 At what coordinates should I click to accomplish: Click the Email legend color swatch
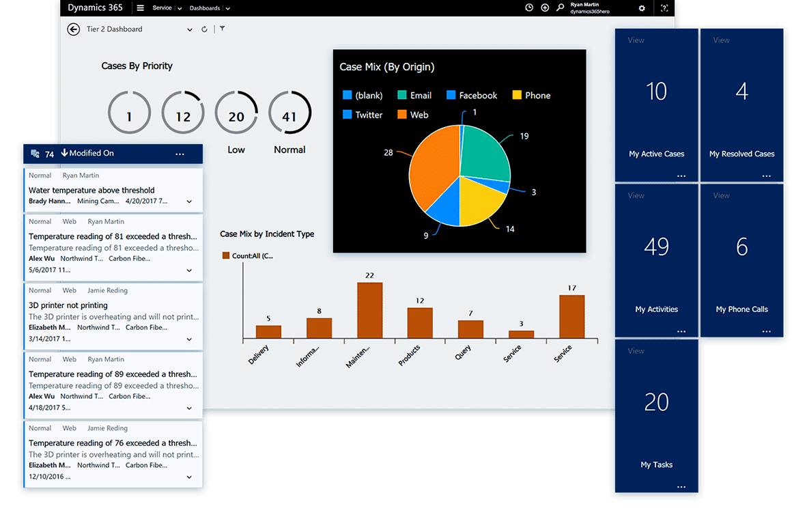pyautogui.click(x=402, y=95)
